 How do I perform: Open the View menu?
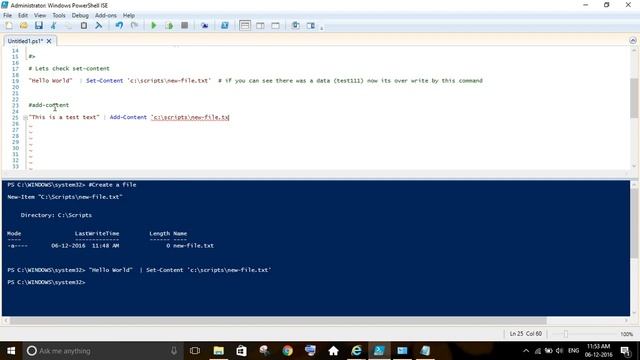click(x=40, y=16)
